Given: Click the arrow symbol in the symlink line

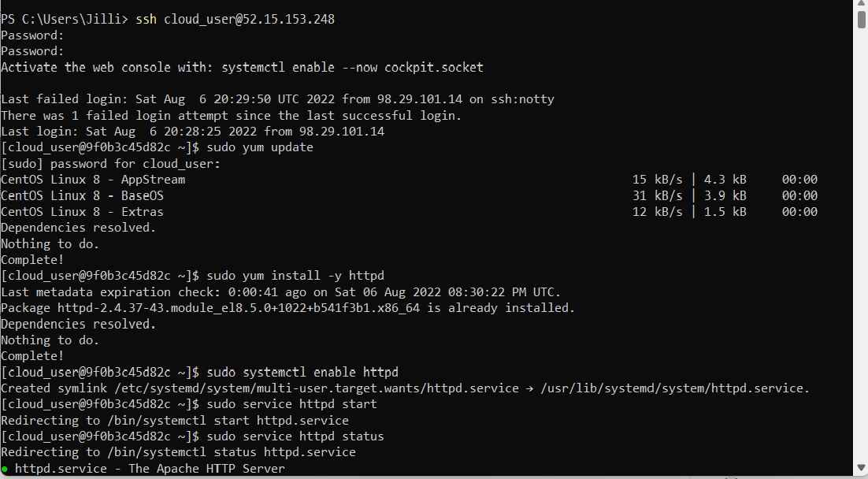Looking at the screenshot, I should [x=529, y=388].
